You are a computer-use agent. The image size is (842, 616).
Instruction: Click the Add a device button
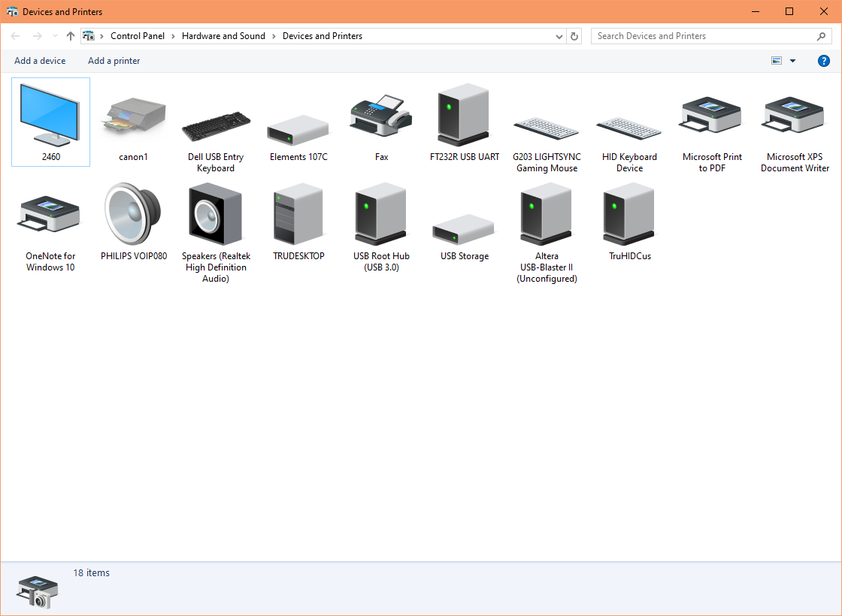[x=40, y=61]
